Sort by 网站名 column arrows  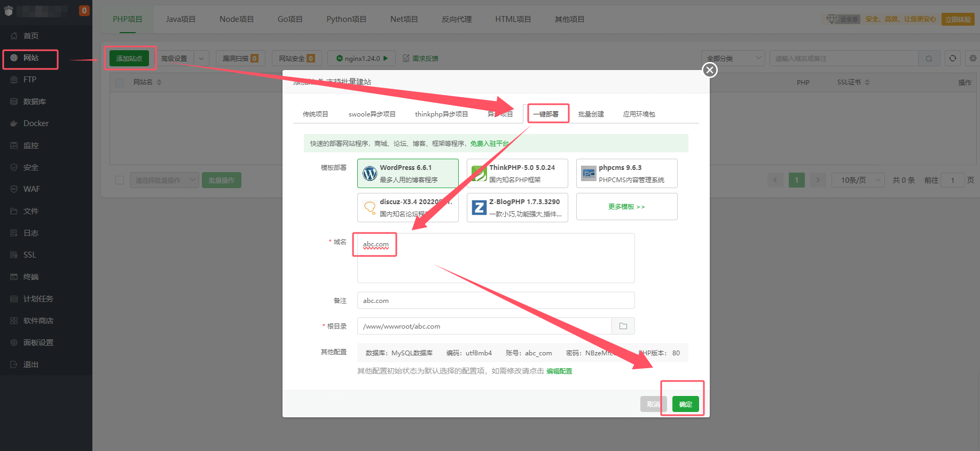[x=159, y=82]
